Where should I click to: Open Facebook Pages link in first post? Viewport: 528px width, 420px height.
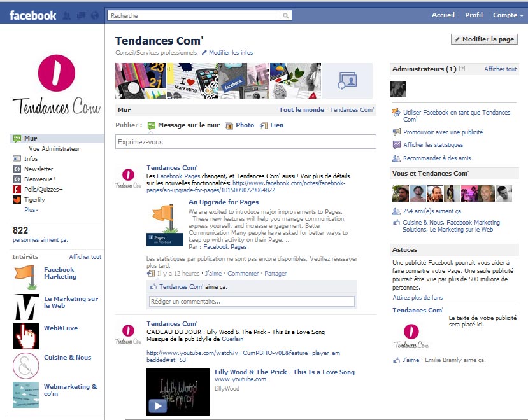pyautogui.click(x=178, y=176)
